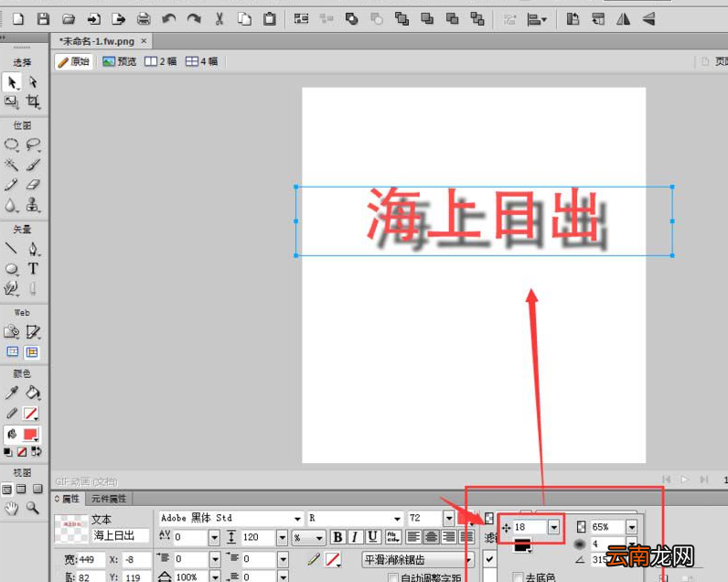Image resolution: width=728 pixels, height=582 pixels.
Task: Click the Bring to front icon
Action: point(401,19)
